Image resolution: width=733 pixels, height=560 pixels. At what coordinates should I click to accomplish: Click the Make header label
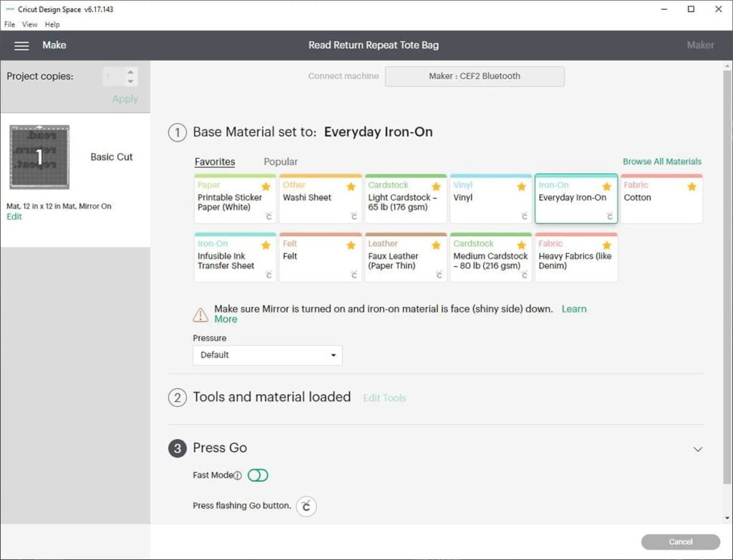pyautogui.click(x=54, y=45)
